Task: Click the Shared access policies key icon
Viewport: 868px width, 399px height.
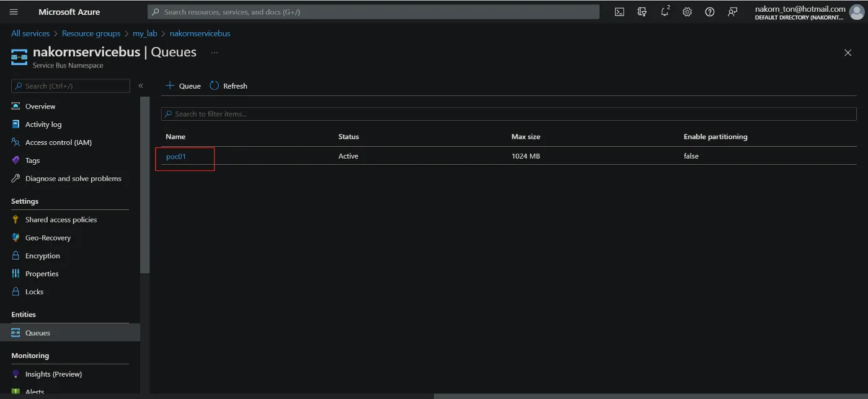Action: [16, 219]
